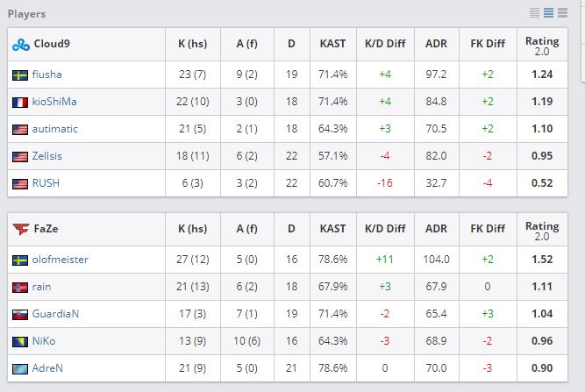Image resolution: width=585 pixels, height=392 pixels.
Task: Sort Cloud9 table by FK Diff header
Action: pyautogui.click(x=488, y=44)
